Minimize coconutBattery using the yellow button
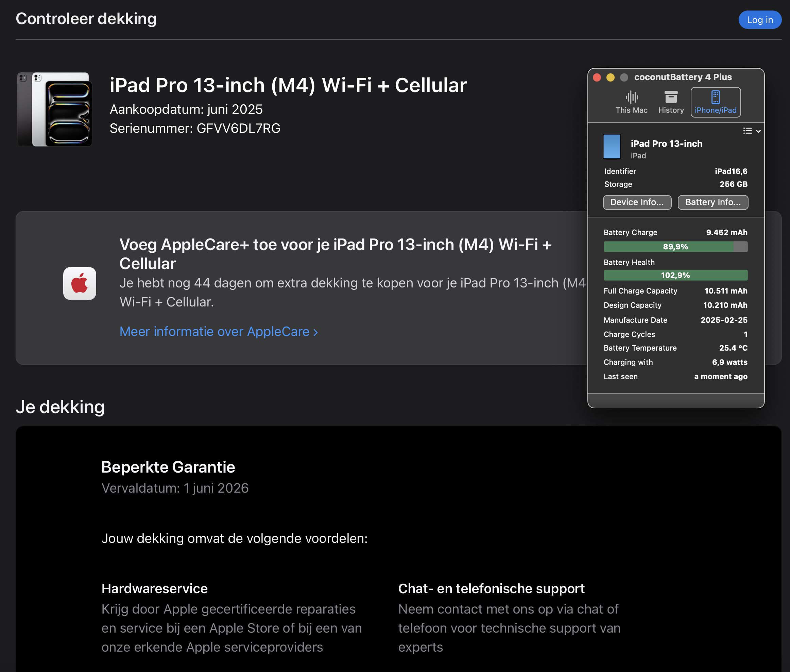Screen dimensions: 790x672 pyautogui.click(x=610, y=78)
